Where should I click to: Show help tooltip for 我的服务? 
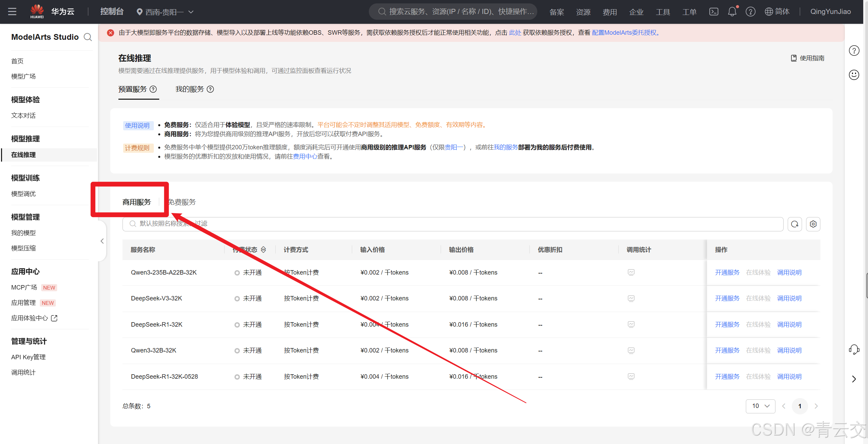pos(211,89)
